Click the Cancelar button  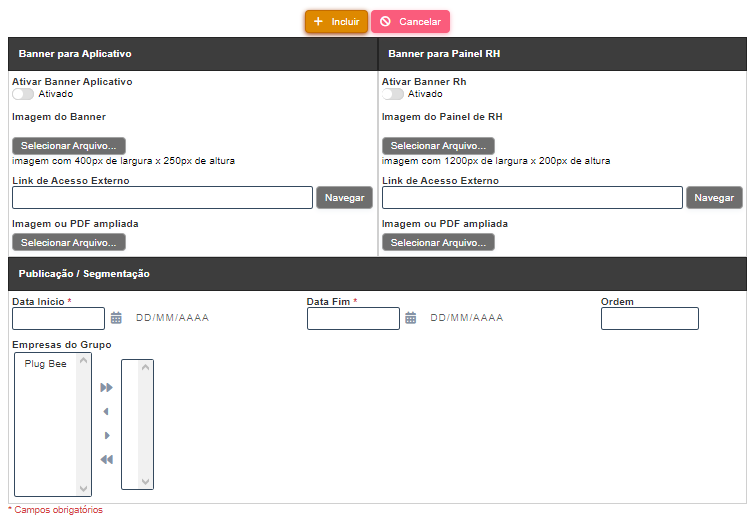[410, 21]
